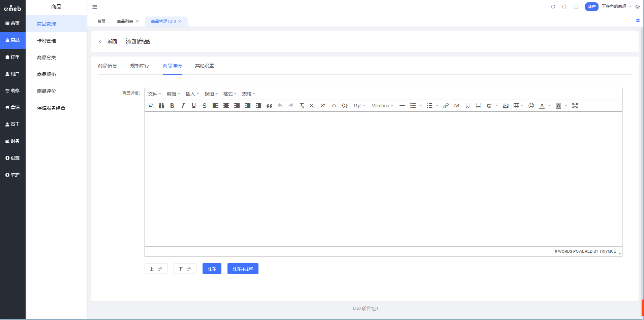The height and width of the screenshot is (320, 644).
Task: Click the refresh icon in top header
Action: coord(553,7)
